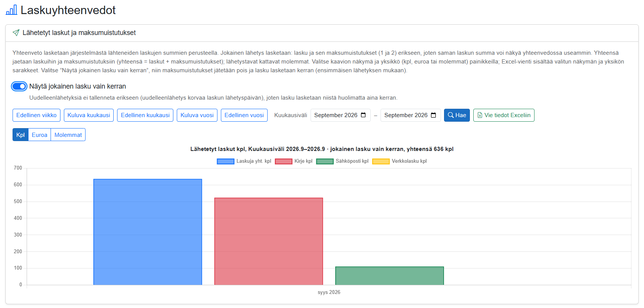The image size is (644, 308).
Task: Switch chart view to Euroa
Action: (x=40, y=135)
